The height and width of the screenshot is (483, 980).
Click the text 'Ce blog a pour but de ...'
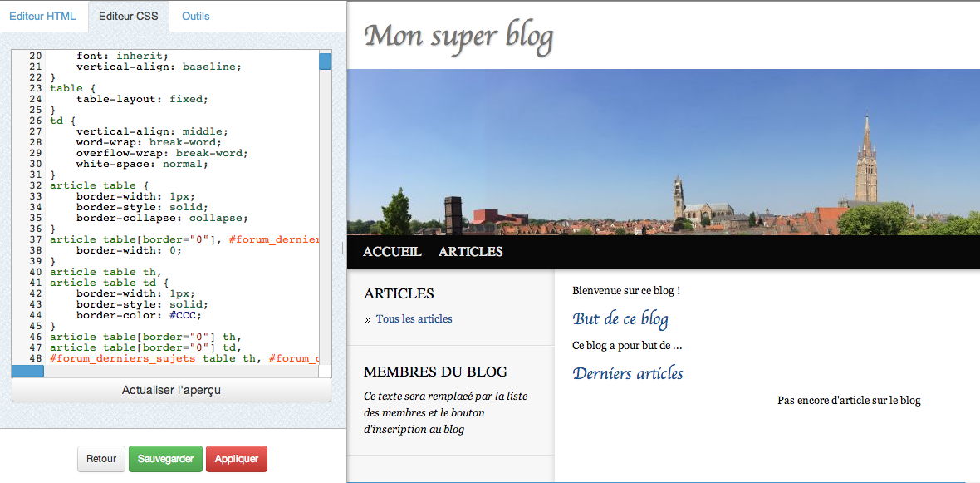coord(627,345)
